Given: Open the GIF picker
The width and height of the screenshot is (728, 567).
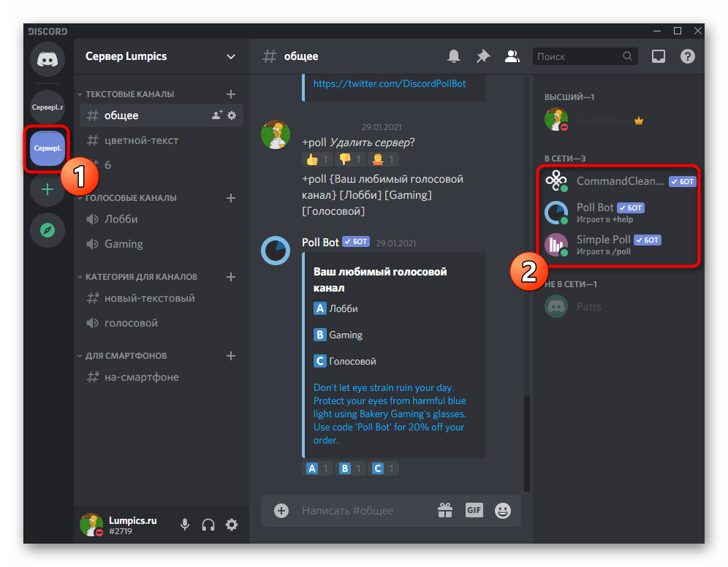Looking at the screenshot, I should pyautogui.click(x=474, y=511).
